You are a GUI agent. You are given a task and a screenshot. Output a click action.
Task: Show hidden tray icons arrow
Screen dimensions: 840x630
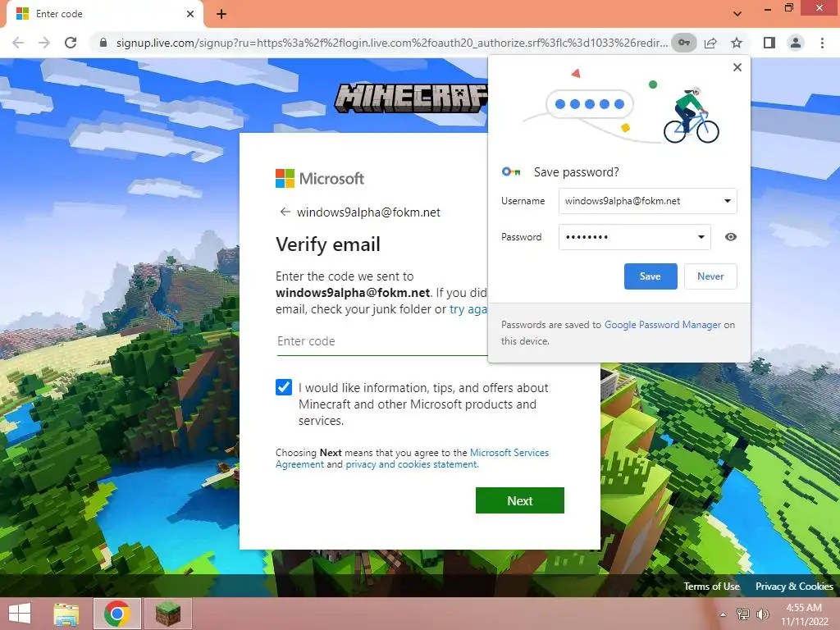coord(724,614)
